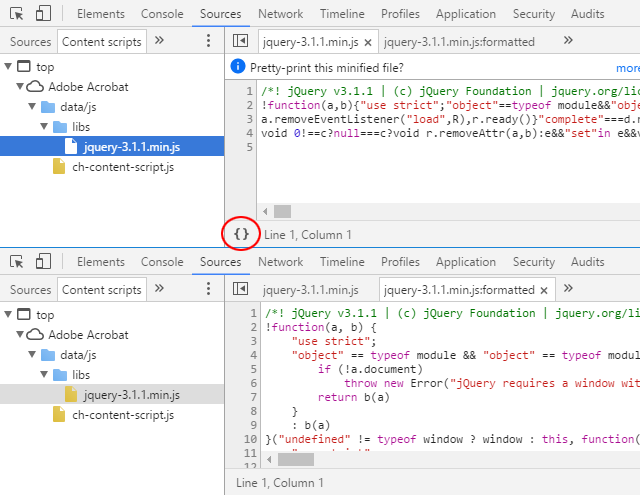Select Content scripts subtab in lower panel

[x=102, y=290]
